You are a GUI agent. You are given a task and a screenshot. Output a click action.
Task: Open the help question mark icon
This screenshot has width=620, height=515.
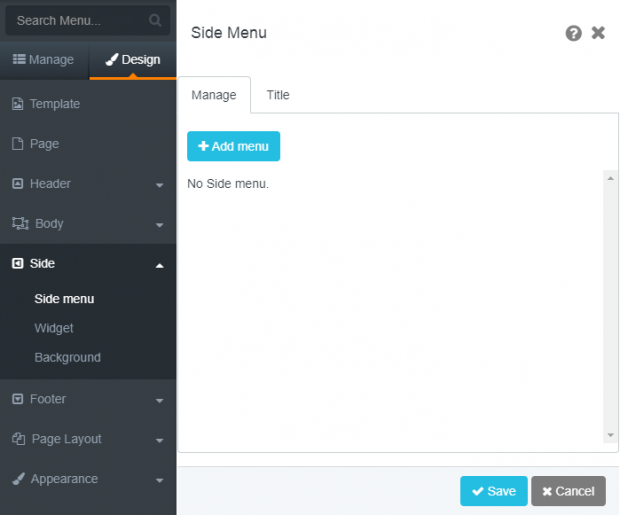pyautogui.click(x=573, y=33)
